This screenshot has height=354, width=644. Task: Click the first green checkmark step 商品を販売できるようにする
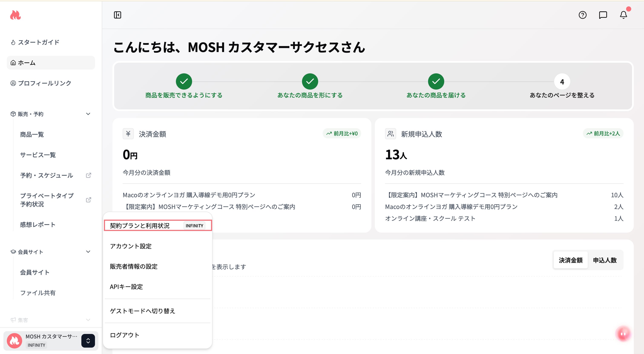(x=184, y=81)
